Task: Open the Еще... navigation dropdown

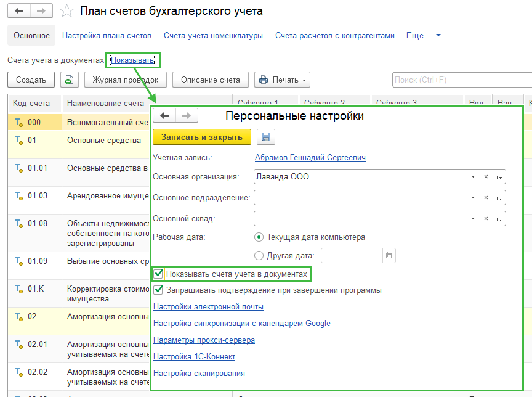Action: pos(424,35)
